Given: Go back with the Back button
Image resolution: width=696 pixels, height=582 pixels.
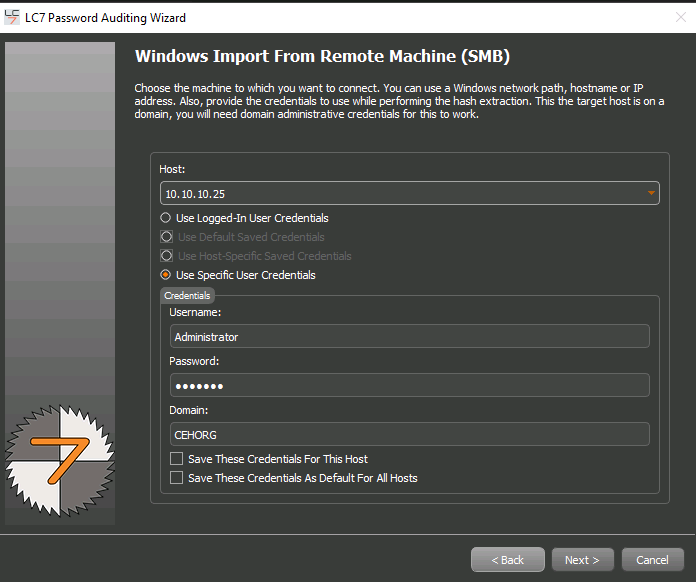Looking at the screenshot, I should click(x=507, y=560).
